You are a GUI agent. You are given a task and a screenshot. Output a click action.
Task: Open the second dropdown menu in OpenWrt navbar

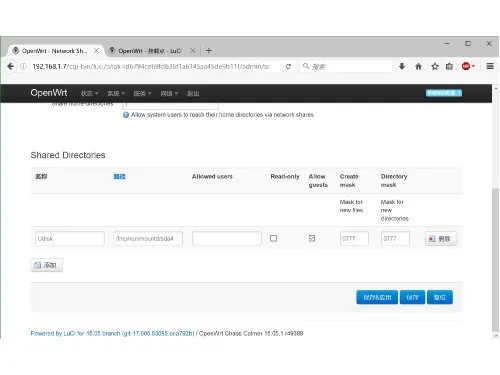tap(116, 93)
